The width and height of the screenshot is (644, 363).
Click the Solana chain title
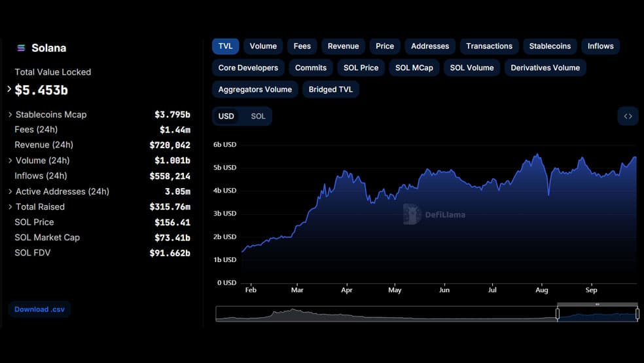[x=49, y=48]
